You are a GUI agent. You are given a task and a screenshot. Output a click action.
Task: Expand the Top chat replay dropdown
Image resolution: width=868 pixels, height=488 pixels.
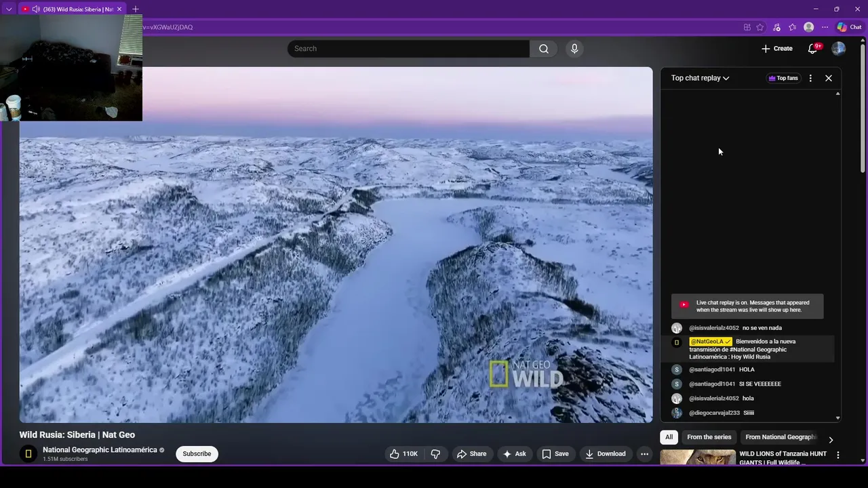pos(700,78)
